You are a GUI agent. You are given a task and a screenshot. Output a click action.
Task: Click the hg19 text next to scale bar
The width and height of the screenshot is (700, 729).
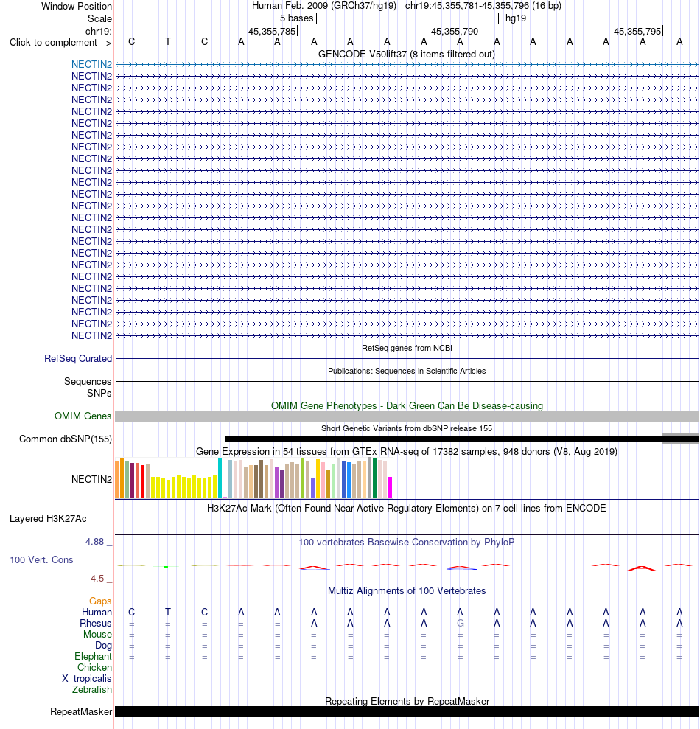pos(516,18)
